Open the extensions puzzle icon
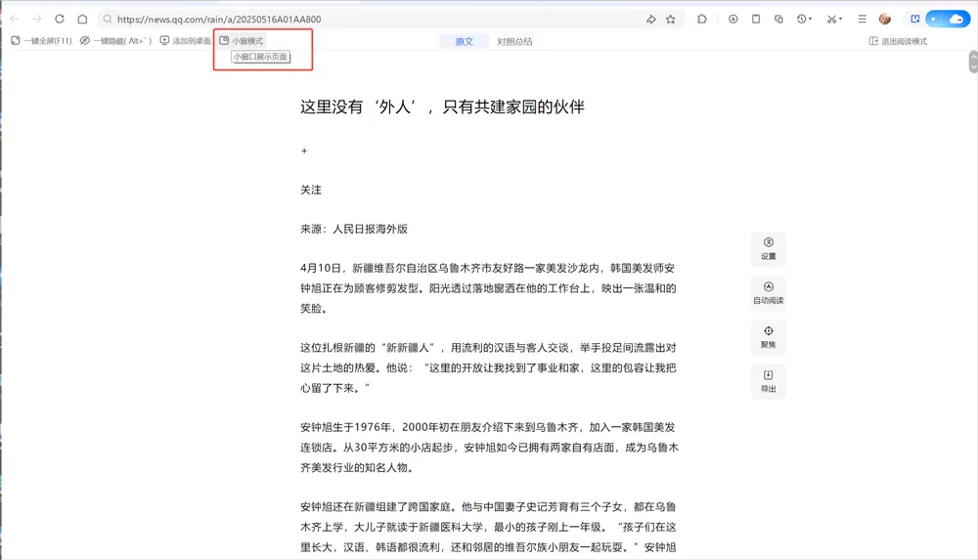 701,20
